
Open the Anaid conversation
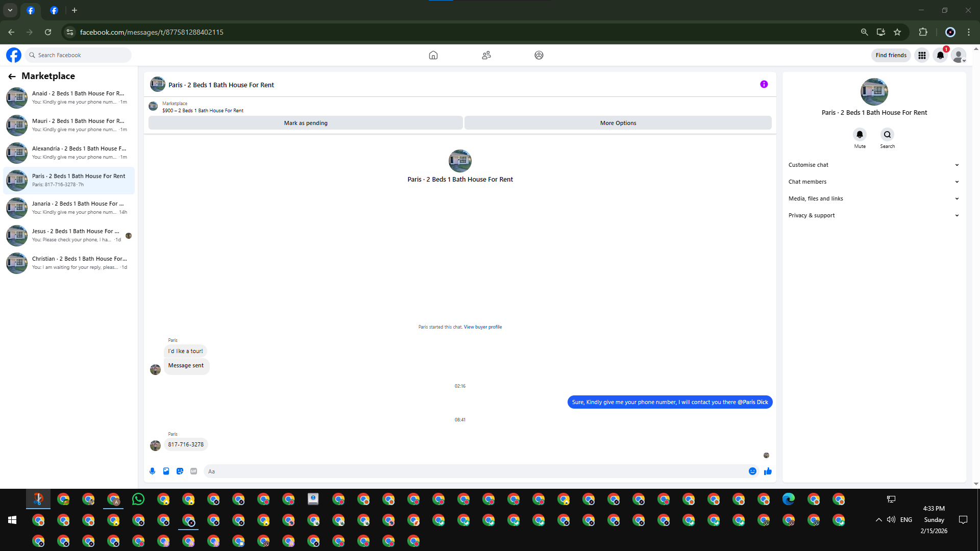[69, 97]
